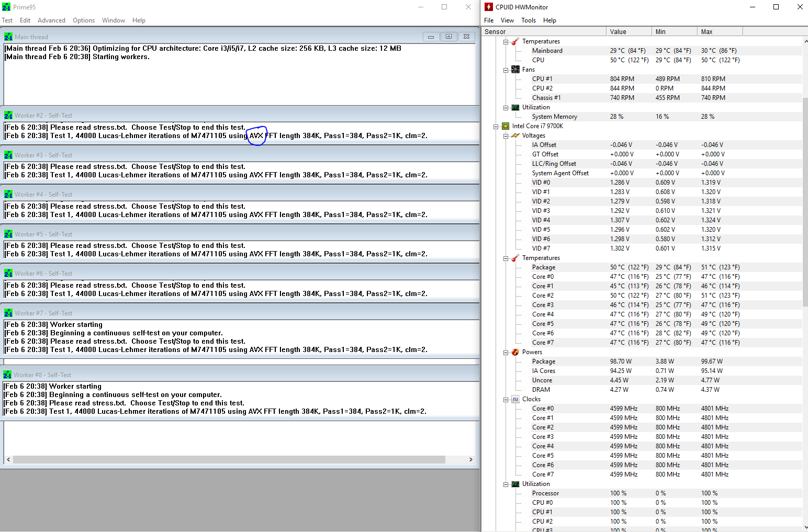Image resolution: width=808 pixels, height=532 pixels.
Task: Click the Worker #3 window icon
Action: click(x=8, y=155)
